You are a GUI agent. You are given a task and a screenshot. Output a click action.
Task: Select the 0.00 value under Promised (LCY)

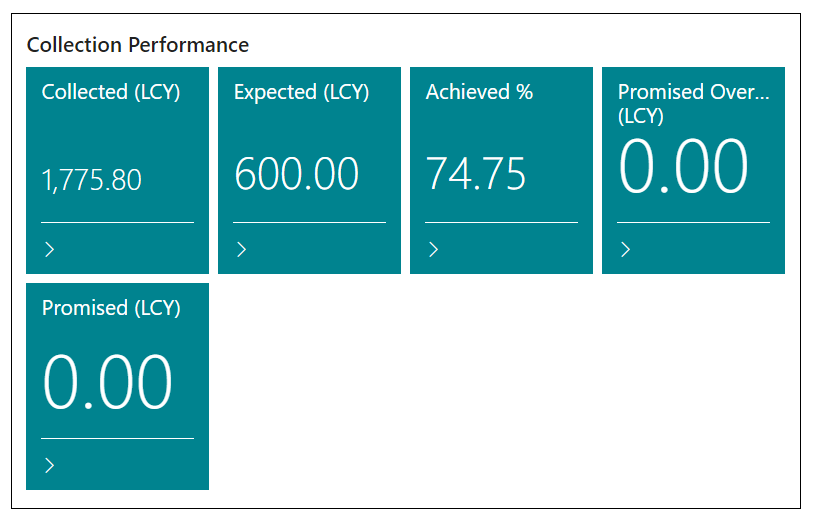[108, 382]
